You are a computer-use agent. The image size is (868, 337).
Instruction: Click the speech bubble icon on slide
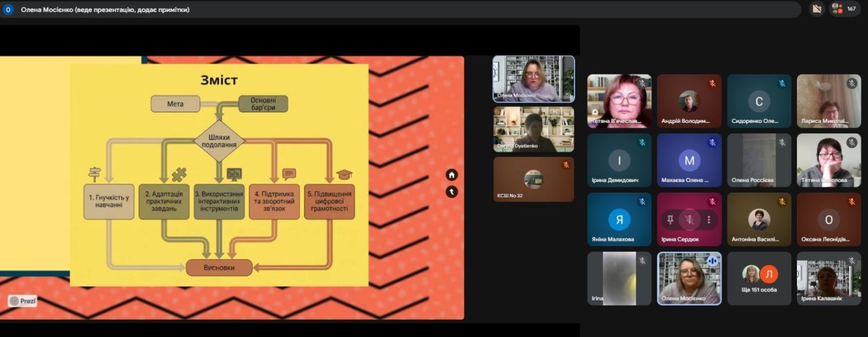pyautogui.click(x=289, y=174)
